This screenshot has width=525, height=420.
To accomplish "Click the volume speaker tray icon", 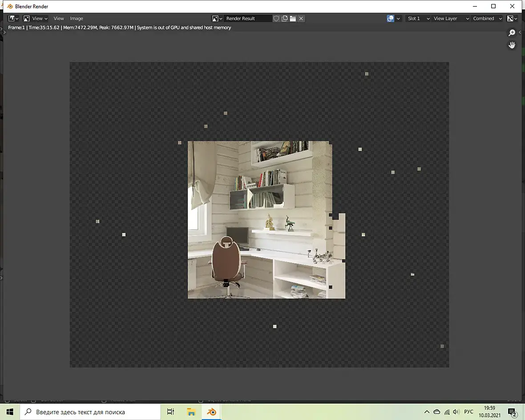I will 456,412.
